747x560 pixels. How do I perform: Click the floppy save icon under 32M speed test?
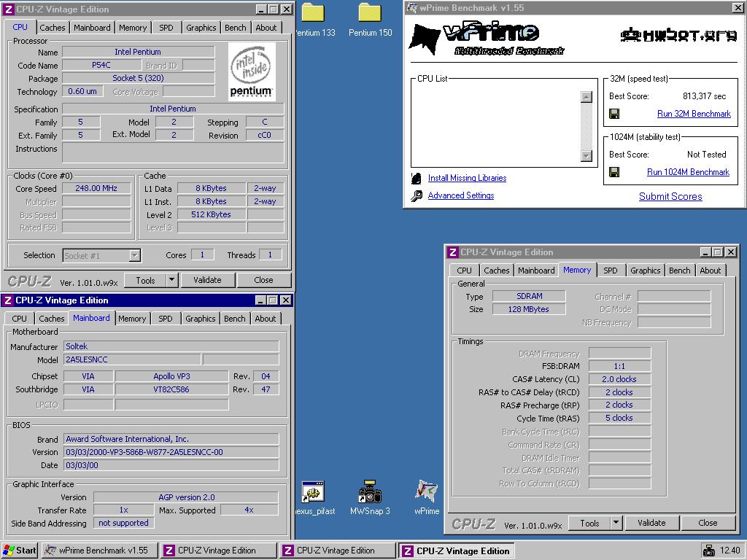click(x=614, y=114)
